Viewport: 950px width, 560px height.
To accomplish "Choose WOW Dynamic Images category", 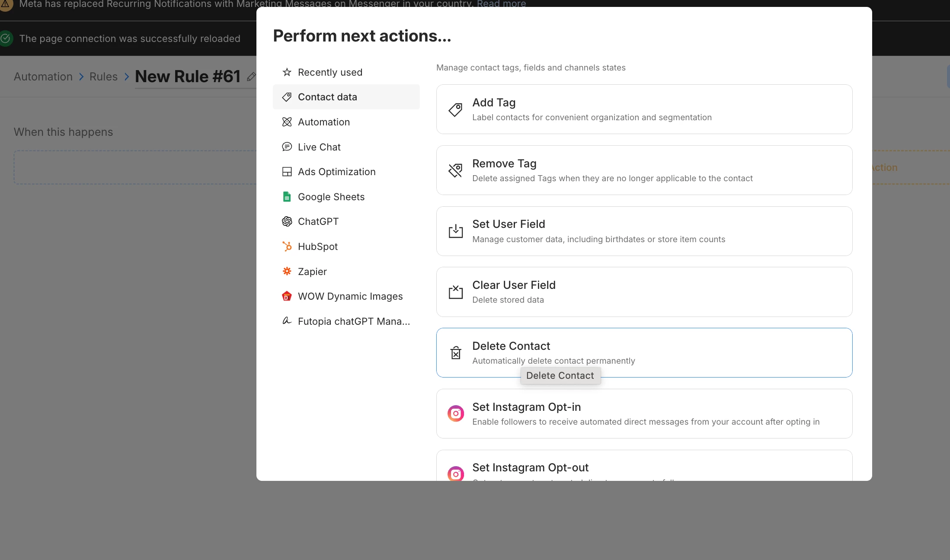I will pos(350,296).
